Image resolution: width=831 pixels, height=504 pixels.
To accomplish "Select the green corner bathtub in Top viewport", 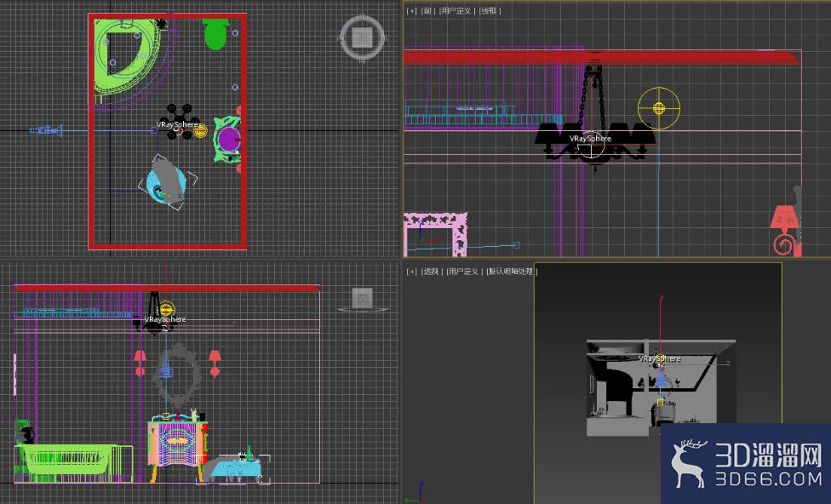I will (x=126, y=57).
